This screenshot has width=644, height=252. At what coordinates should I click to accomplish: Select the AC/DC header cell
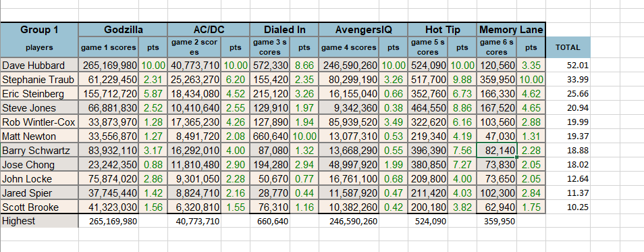(x=209, y=30)
